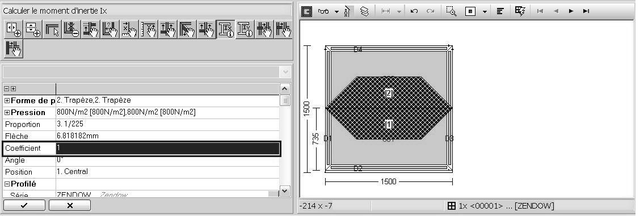Open the dropdown arrow beside glasses icon
This screenshot has height=216, width=644.
[337, 12]
